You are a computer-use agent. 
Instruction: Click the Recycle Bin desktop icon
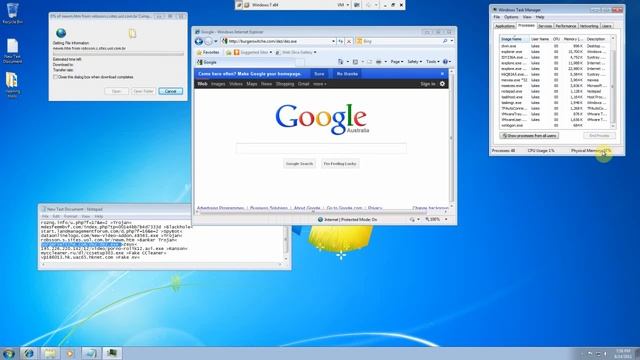coord(12,13)
